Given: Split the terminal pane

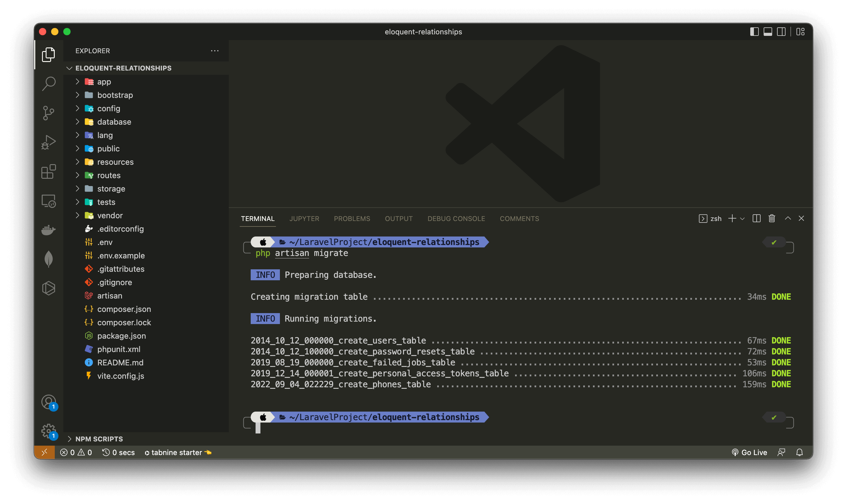Looking at the screenshot, I should 756,218.
